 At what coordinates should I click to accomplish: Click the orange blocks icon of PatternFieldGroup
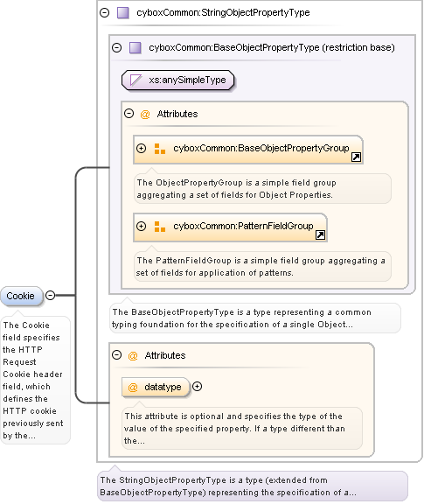click(160, 227)
